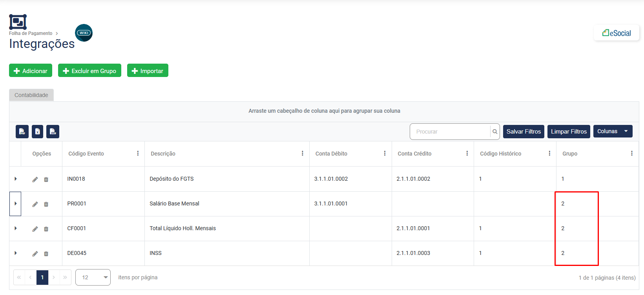Expand the IN0018 row details

[x=16, y=179]
